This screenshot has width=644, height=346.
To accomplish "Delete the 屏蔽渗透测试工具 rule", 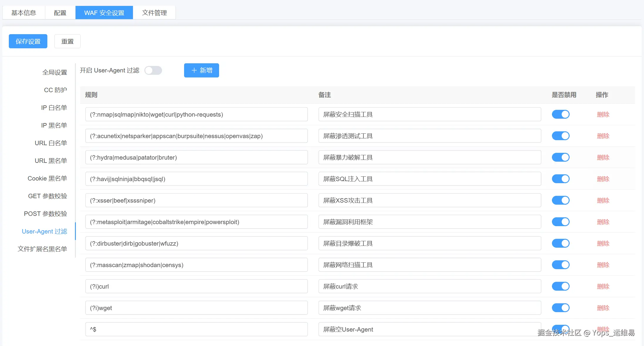I will click(603, 136).
